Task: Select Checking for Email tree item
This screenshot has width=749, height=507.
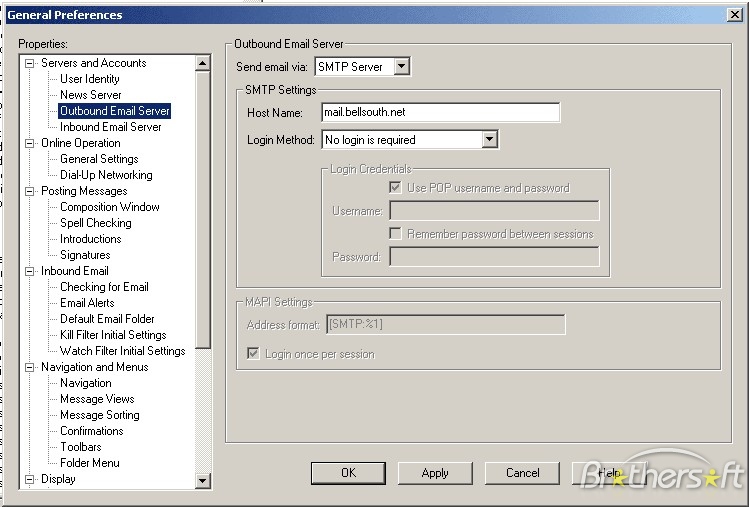Action: [x=104, y=287]
